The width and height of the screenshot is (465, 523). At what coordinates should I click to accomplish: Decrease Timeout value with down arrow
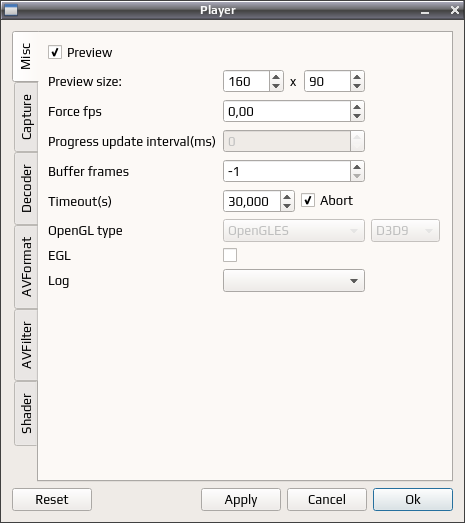[287, 206]
